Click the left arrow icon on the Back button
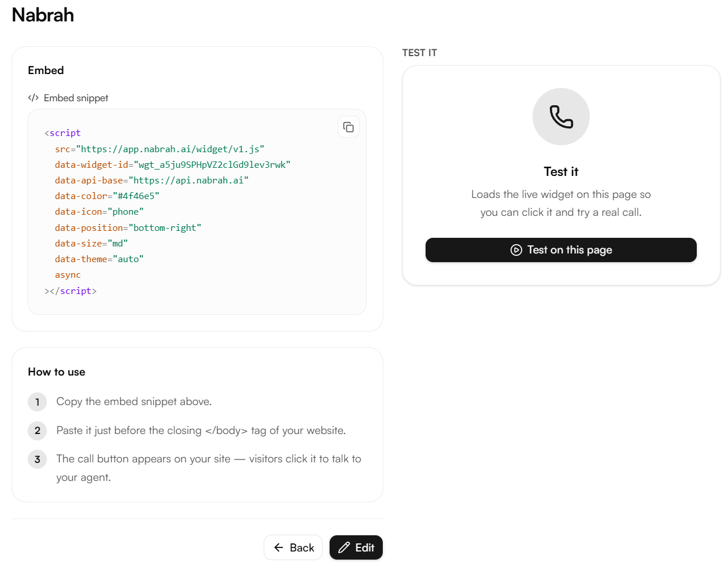The height and width of the screenshot is (570, 728). pos(279,547)
